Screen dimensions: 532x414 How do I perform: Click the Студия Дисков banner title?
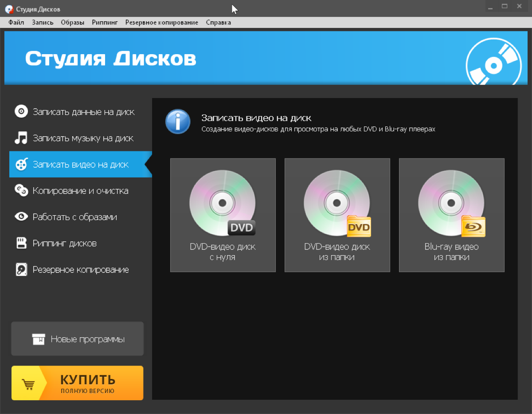pos(110,59)
